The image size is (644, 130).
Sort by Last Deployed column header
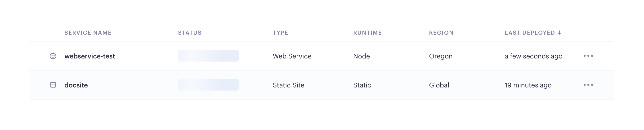pos(529,33)
